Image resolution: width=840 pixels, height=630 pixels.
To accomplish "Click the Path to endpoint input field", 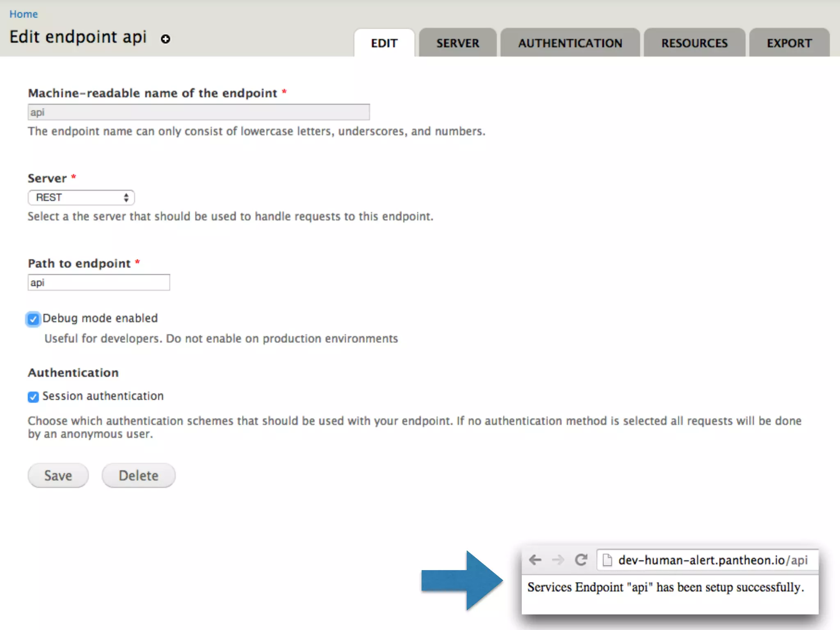I will point(99,283).
